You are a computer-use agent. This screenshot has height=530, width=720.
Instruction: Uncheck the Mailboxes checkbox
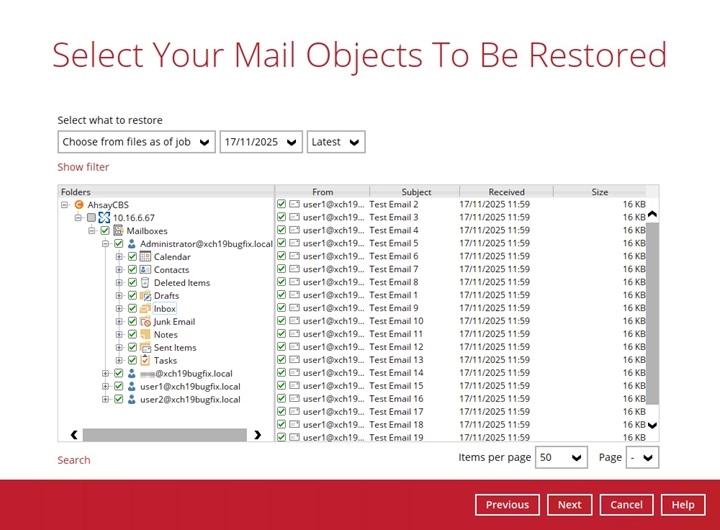point(105,230)
